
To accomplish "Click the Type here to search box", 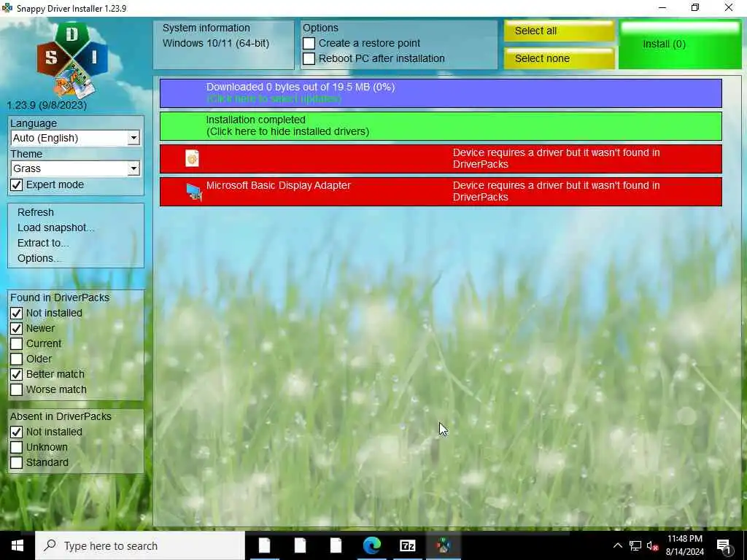I will pos(140,545).
